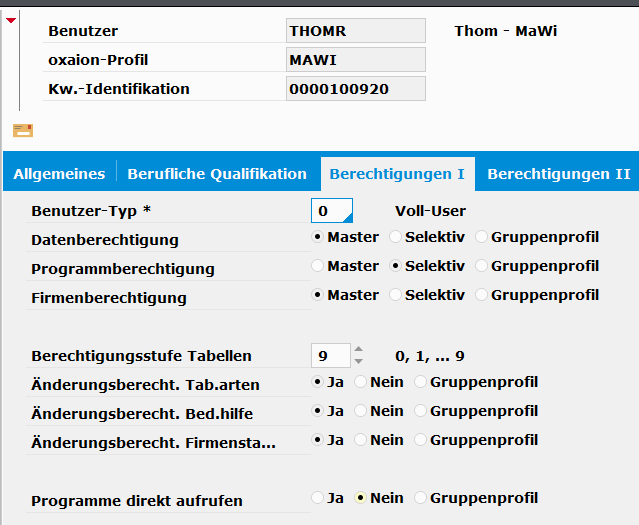Open the Berechtigungen II tab

[x=558, y=174]
